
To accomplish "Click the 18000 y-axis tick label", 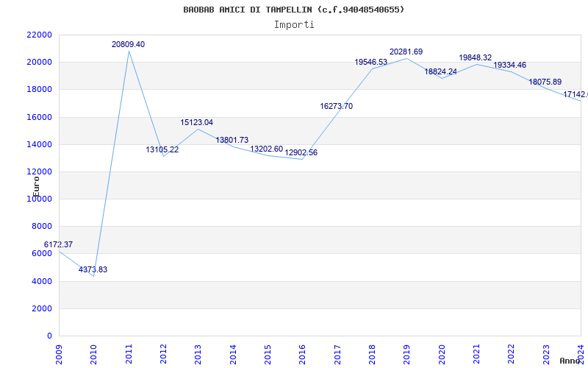I will click(x=40, y=89).
